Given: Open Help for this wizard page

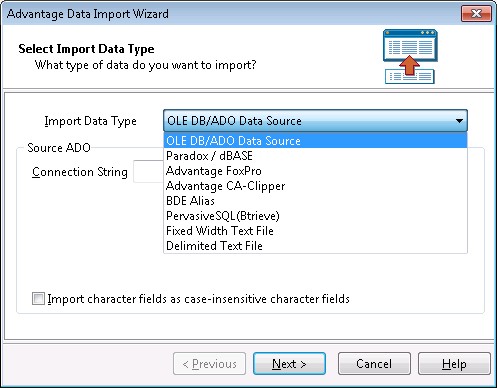Looking at the screenshot, I should click(x=454, y=364).
